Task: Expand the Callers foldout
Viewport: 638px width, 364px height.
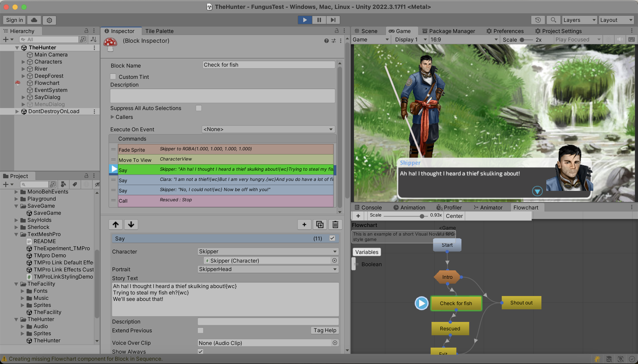Action: pyautogui.click(x=112, y=117)
